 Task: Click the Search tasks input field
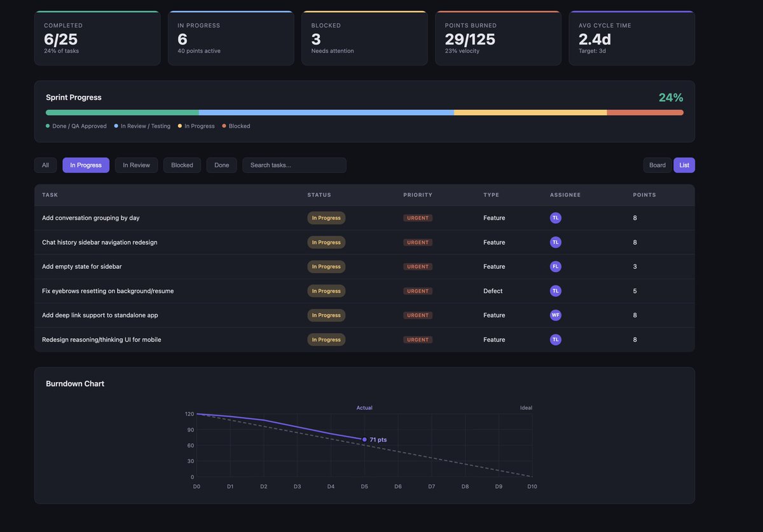click(294, 165)
